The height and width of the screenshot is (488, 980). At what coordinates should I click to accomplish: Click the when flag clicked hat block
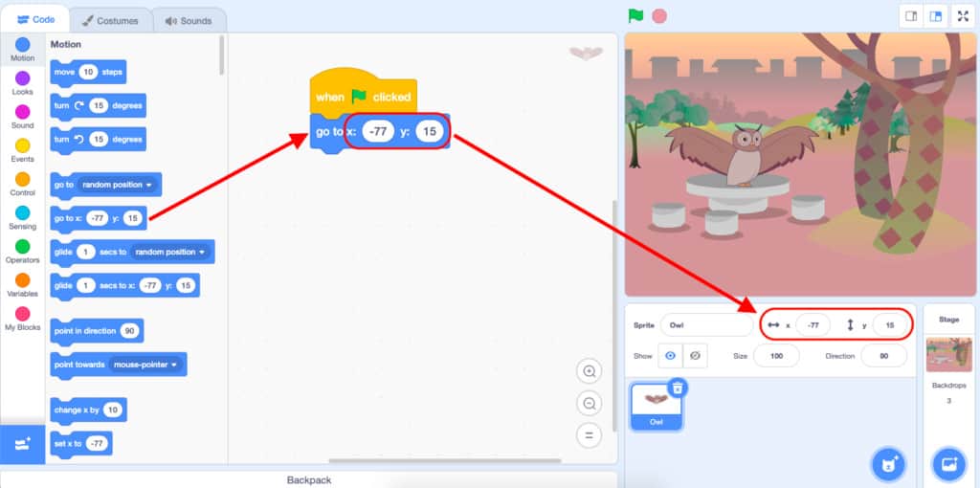click(363, 93)
